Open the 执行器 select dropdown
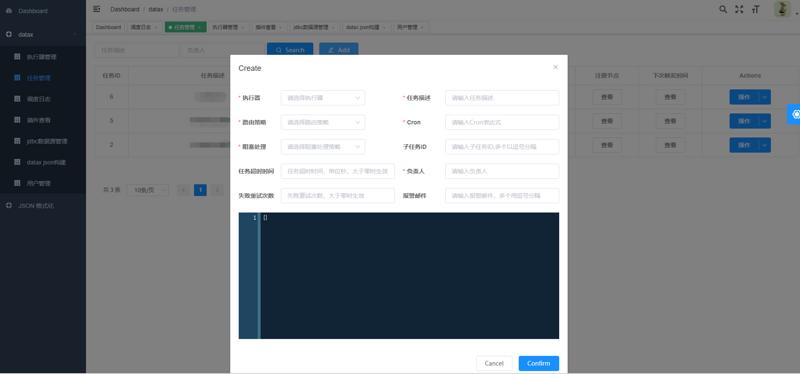 point(323,97)
